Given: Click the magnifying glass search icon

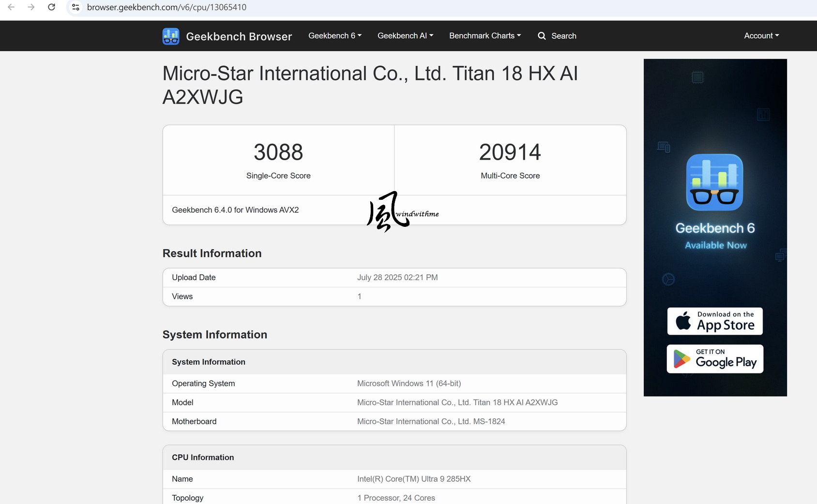Looking at the screenshot, I should [542, 36].
